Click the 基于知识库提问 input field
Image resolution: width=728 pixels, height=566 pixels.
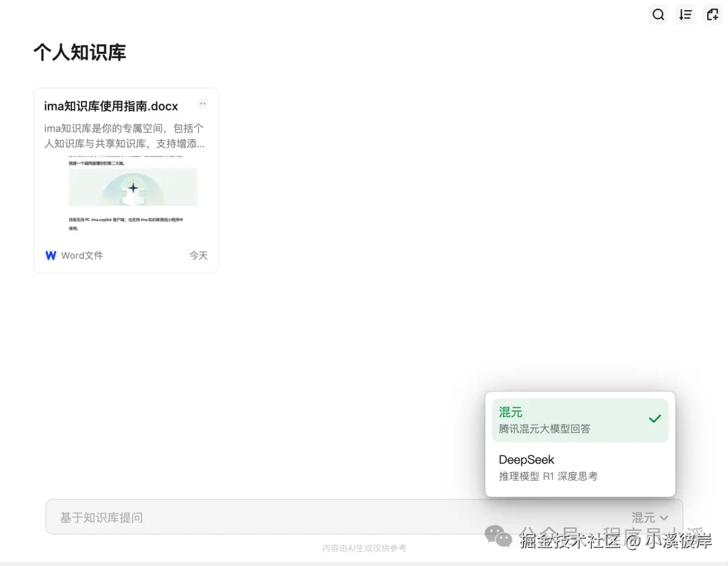coord(364,517)
